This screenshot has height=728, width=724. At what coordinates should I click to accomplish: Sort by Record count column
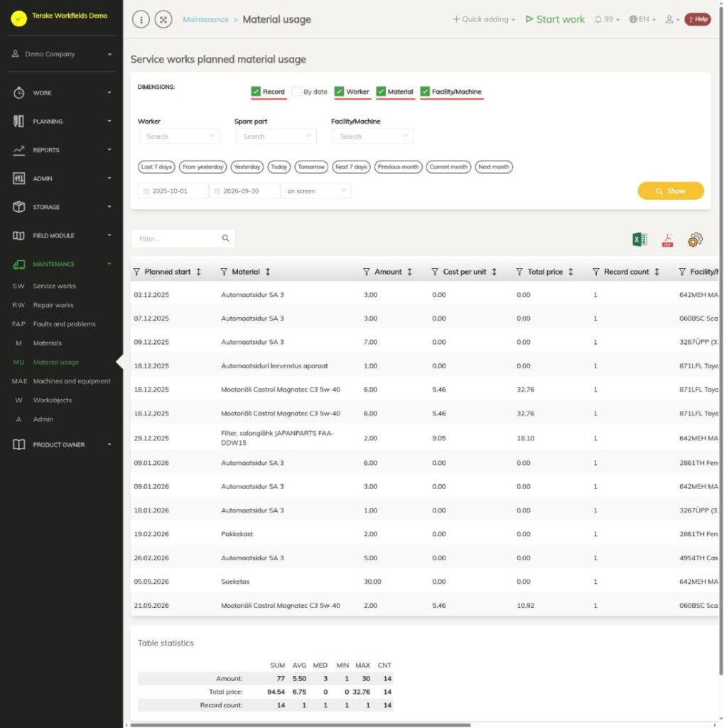[x=657, y=272]
